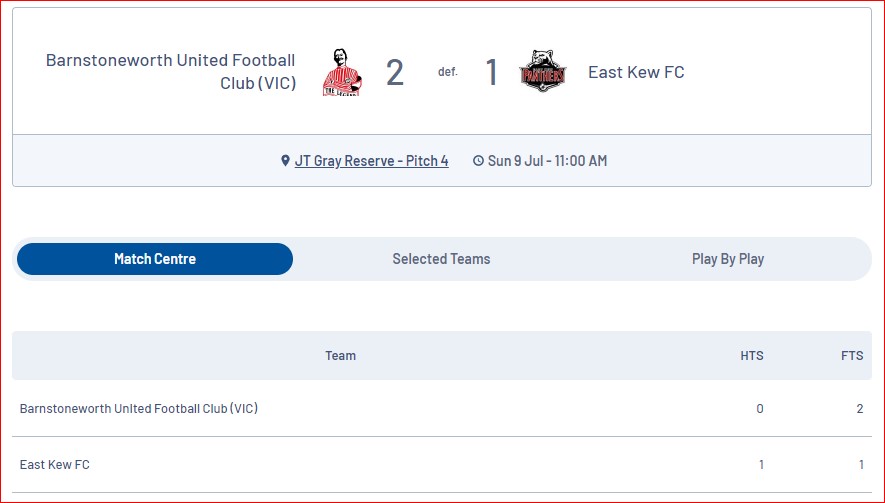Click the 'def.' result label
The height and width of the screenshot is (503, 885).
point(448,72)
